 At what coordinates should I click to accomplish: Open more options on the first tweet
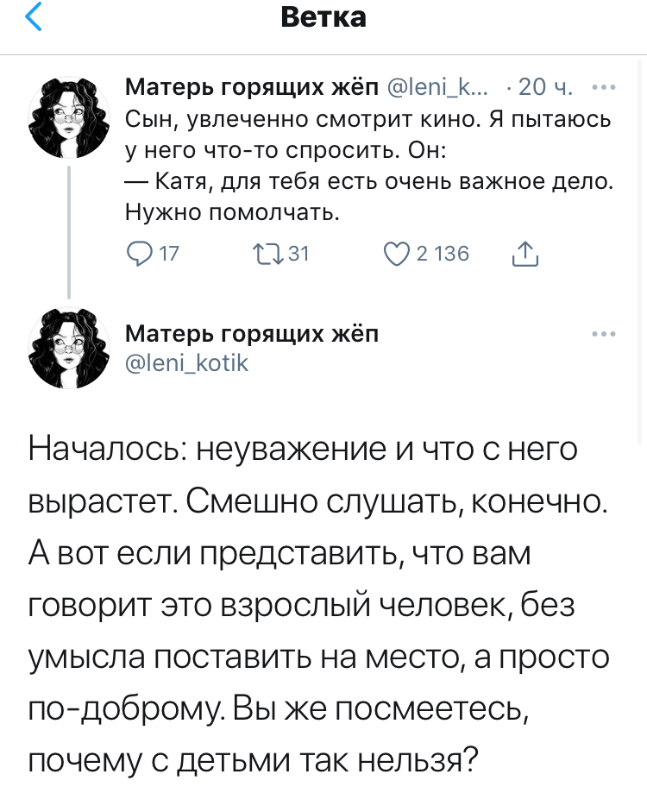pos(603,87)
